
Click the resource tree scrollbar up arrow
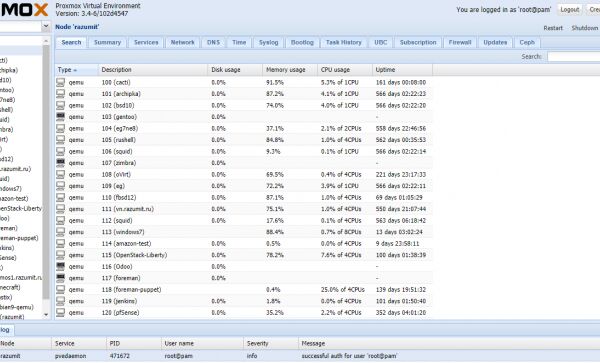pyautogui.click(x=46, y=41)
